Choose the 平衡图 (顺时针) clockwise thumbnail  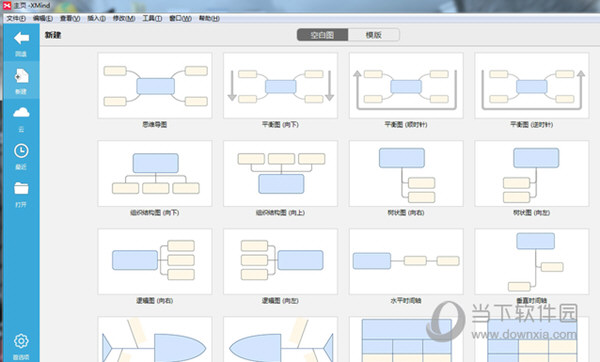point(406,85)
